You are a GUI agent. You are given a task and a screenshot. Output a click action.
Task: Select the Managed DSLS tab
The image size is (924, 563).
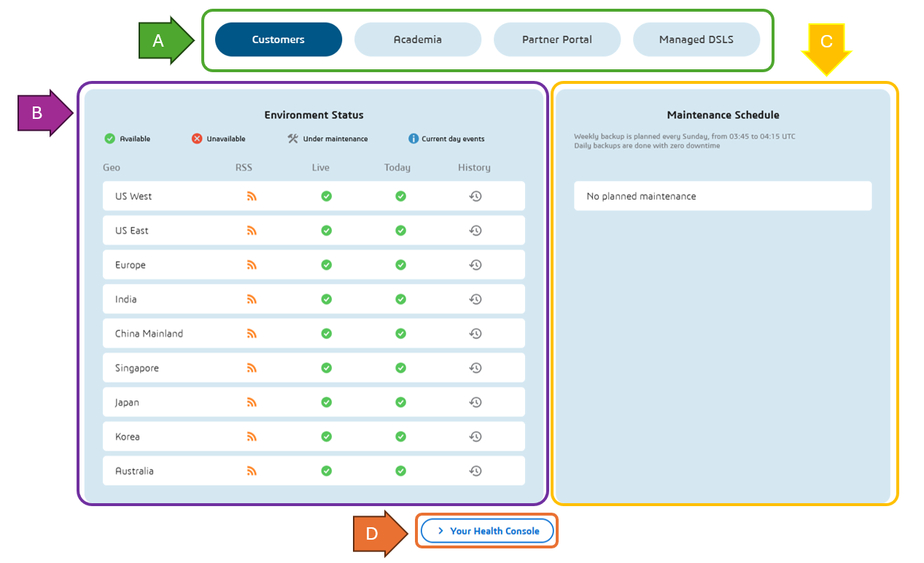[x=696, y=39]
